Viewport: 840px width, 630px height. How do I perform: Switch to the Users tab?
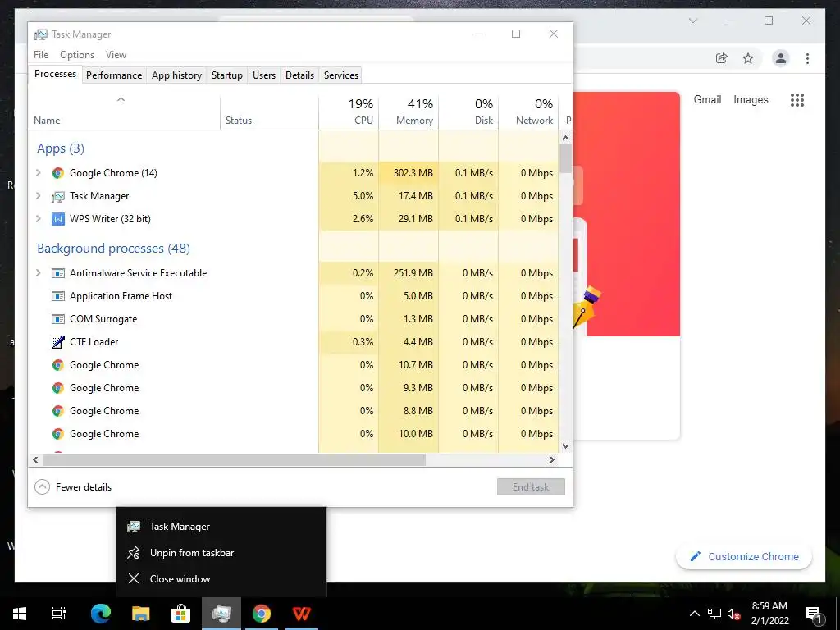pyautogui.click(x=264, y=75)
